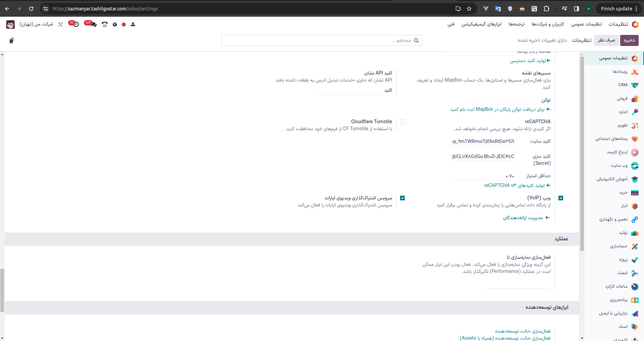Open the فنی menu
644x341 pixels.
(x=451, y=24)
